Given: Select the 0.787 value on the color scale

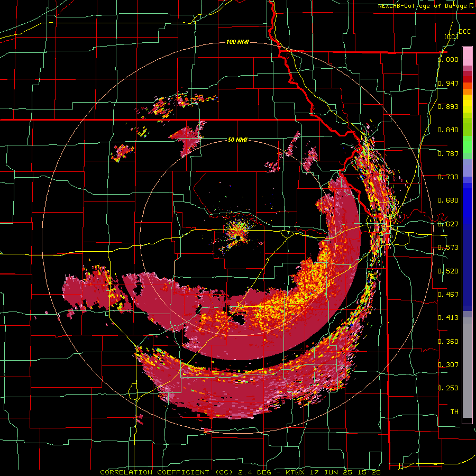Looking at the screenshot, I should click(x=448, y=153).
